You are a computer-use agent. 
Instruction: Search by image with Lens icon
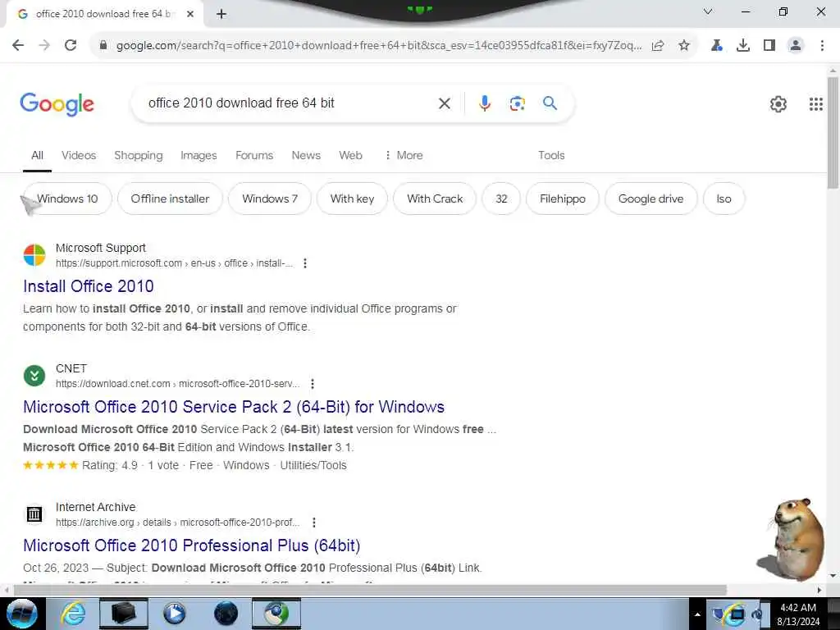(x=517, y=103)
